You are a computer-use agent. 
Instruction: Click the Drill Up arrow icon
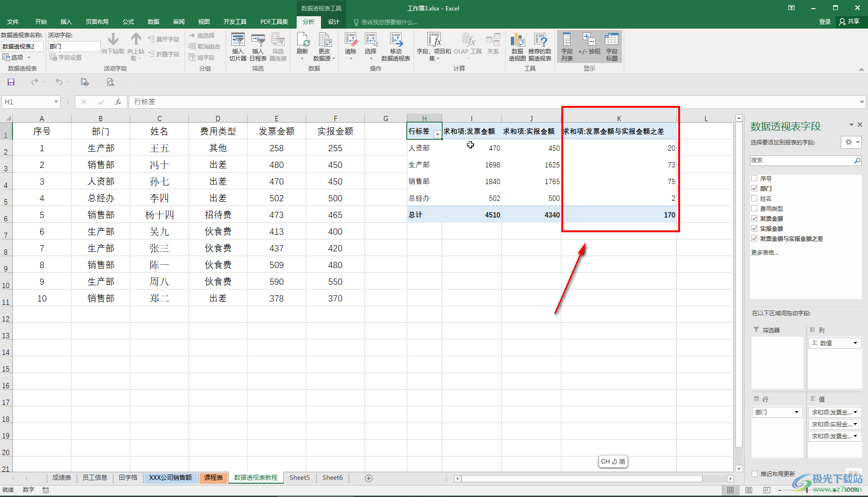(136, 39)
